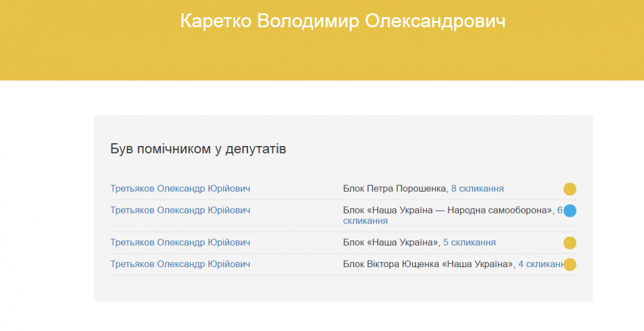Click the Був помічником у депутатів heading
644x331 pixels.
click(198, 149)
